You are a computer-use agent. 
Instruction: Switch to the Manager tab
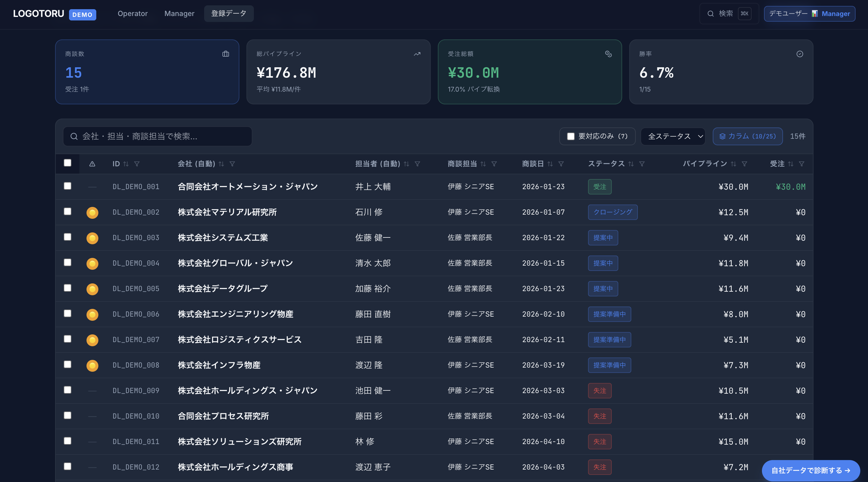pos(179,14)
